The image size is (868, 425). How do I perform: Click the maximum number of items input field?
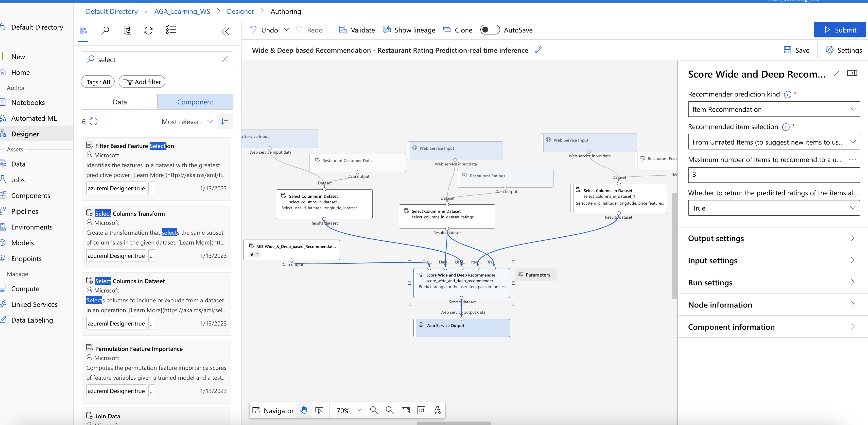[773, 174]
